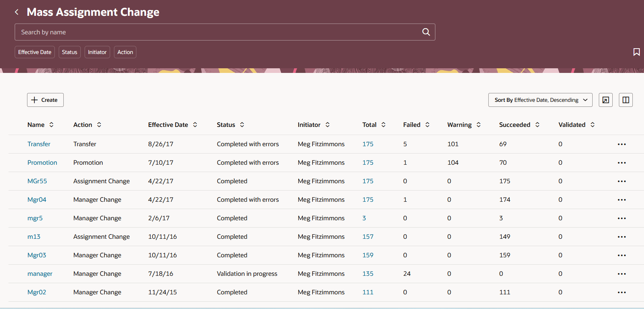Image resolution: width=644 pixels, height=309 pixels.
Task: Click warning count 101 in Transfer row
Action: click(x=453, y=144)
